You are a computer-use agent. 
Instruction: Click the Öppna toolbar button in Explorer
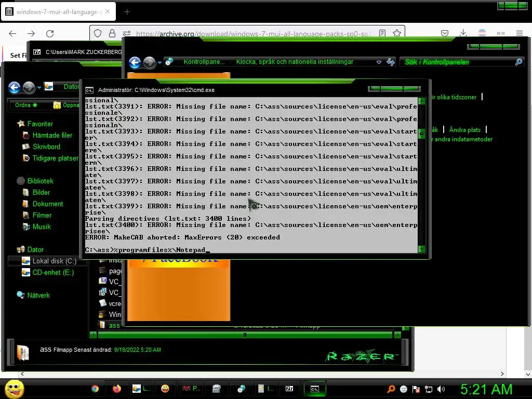pyautogui.click(x=66, y=105)
